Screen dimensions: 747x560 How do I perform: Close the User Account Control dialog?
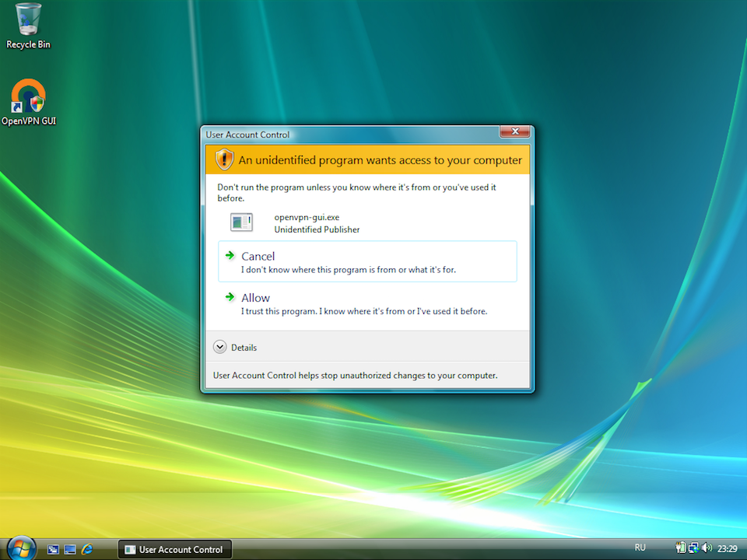coord(514,131)
